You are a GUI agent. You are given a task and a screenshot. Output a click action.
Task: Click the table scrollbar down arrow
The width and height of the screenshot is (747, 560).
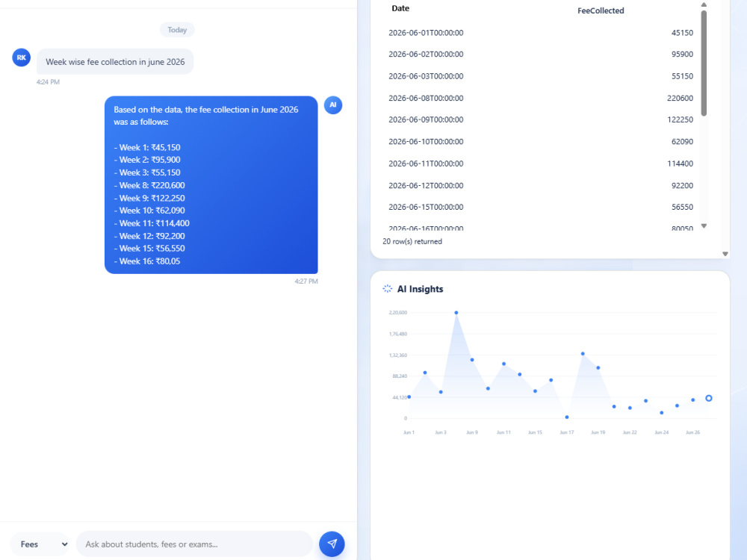point(704,225)
